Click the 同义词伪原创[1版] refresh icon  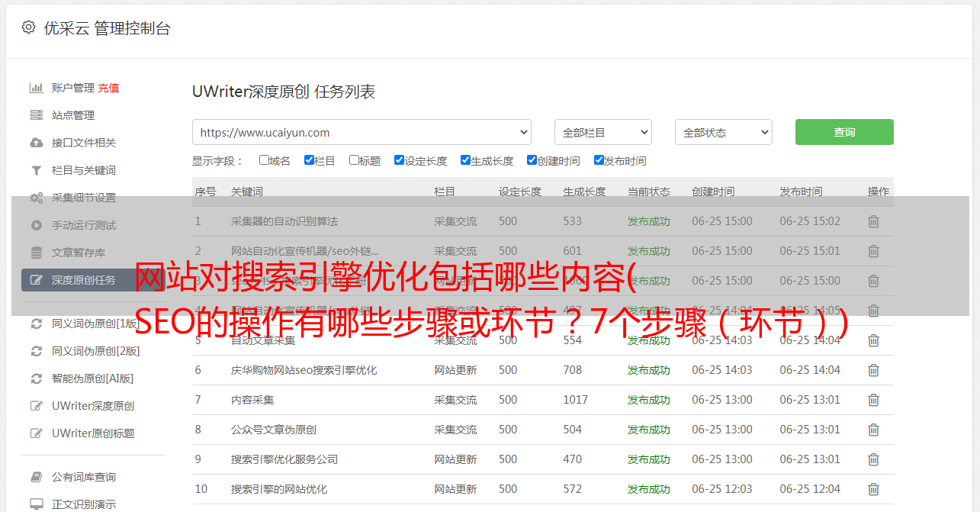click(x=36, y=324)
